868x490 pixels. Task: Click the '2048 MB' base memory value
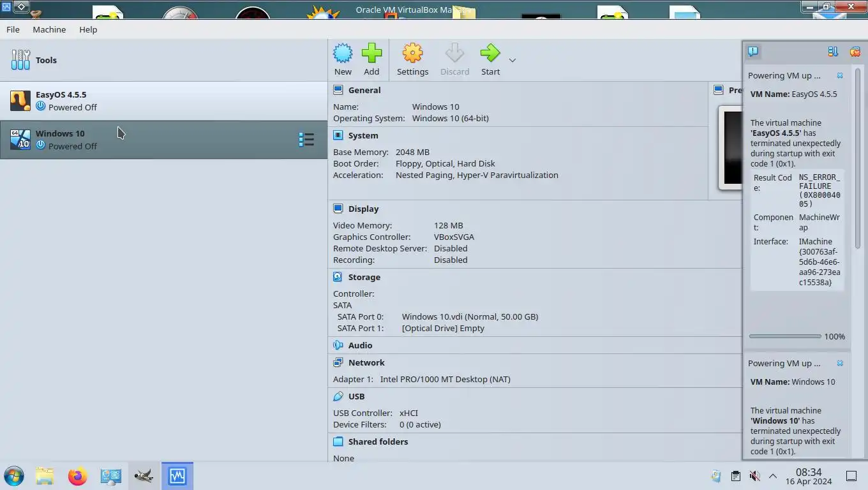412,152
